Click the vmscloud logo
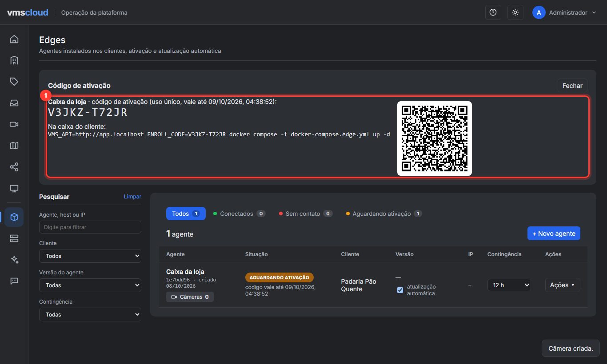 (x=28, y=12)
